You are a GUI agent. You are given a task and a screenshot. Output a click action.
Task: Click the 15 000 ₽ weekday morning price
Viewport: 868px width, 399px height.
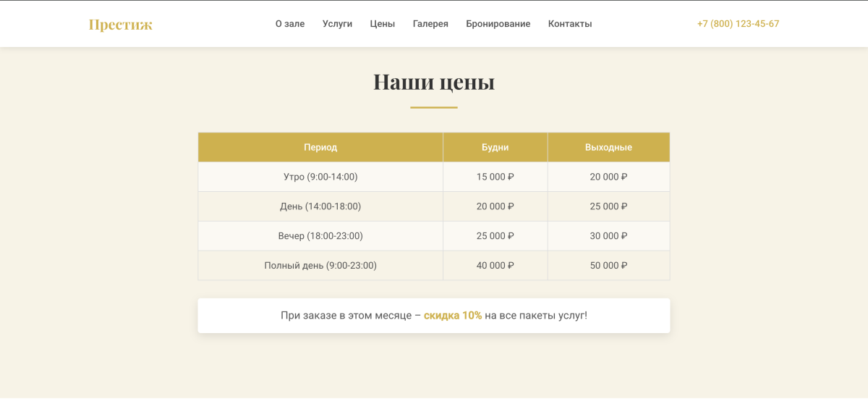tap(495, 177)
